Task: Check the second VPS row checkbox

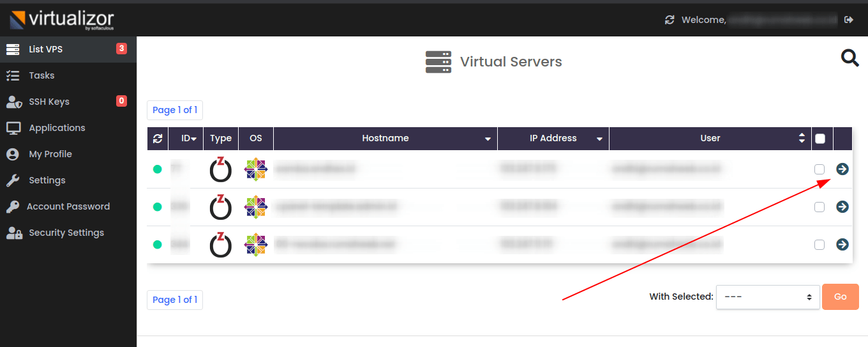Action: [819, 207]
